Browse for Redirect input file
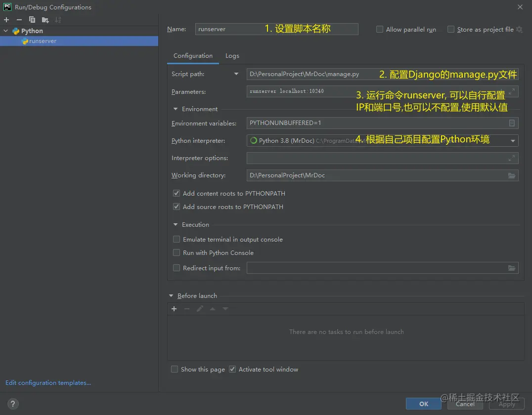The image size is (532, 415). 512,268
